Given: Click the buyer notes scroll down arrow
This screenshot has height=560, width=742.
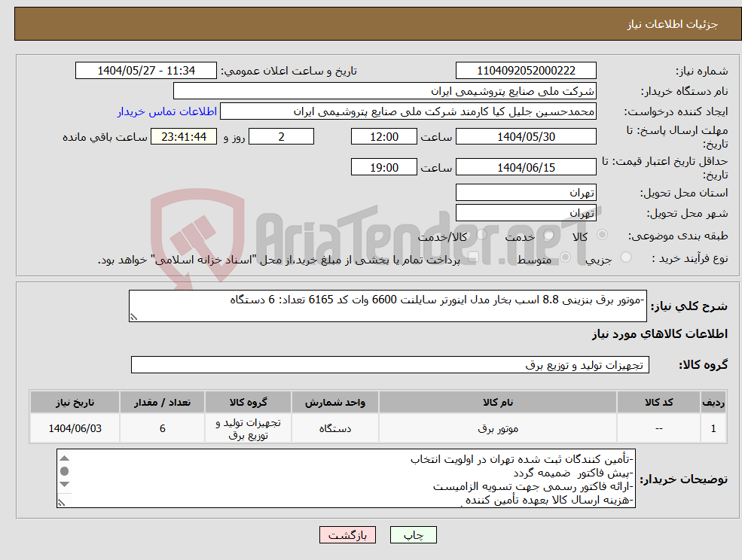Looking at the screenshot, I should (65, 484).
